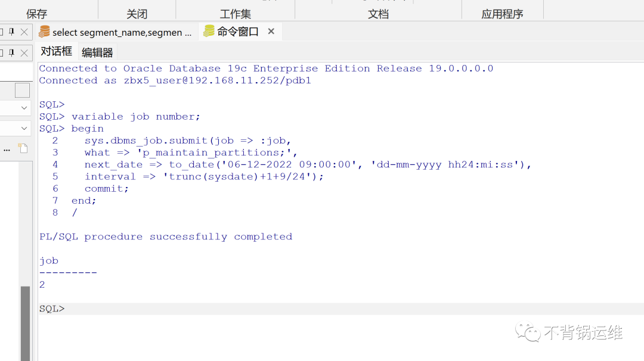Click the empty square box in left panel
Image resolution: width=644 pixels, height=361 pixels.
point(22,91)
